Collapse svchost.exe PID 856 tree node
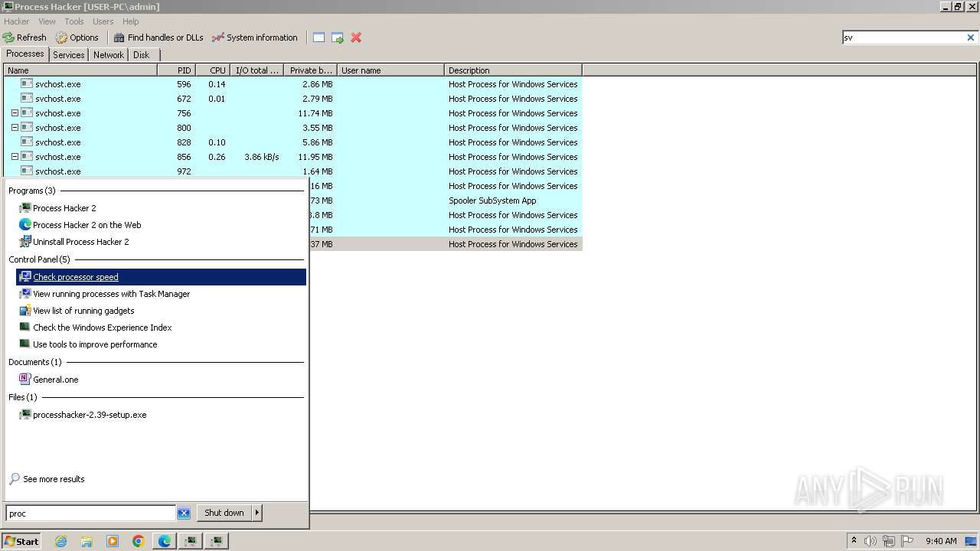 [15, 157]
